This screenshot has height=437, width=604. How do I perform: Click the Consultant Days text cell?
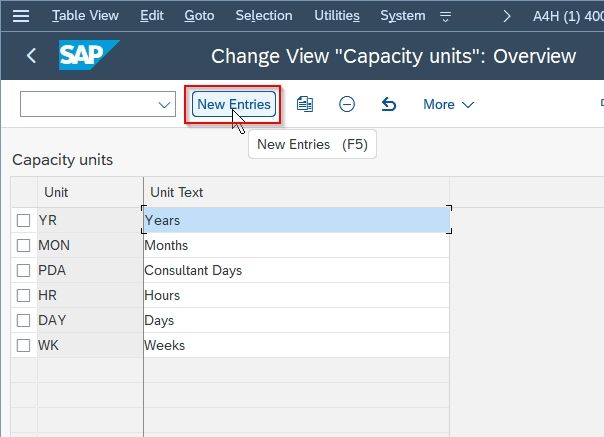(x=296, y=271)
